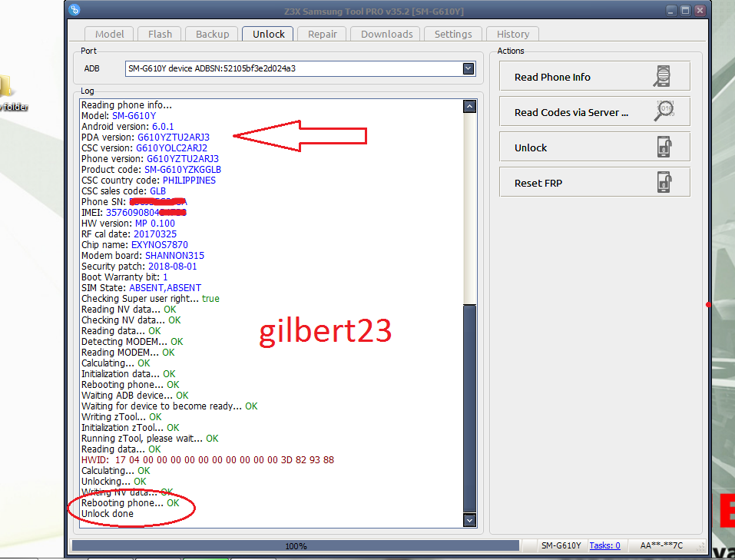Screen dimensions: 735x560
Task: Click the Reset FRP button
Action: click(594, 183)
